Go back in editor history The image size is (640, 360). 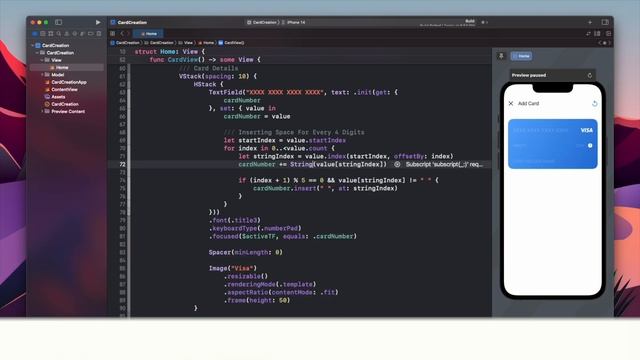(122, 33)
